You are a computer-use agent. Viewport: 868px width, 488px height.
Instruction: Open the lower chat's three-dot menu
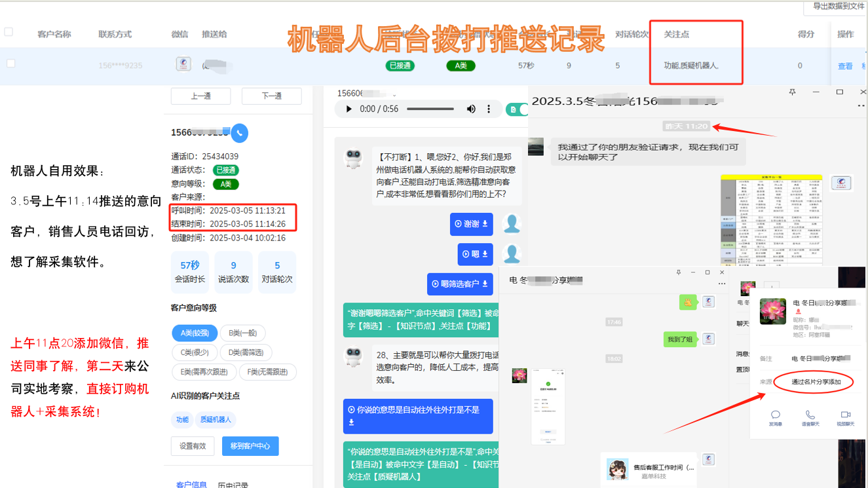tap(722, 284)
